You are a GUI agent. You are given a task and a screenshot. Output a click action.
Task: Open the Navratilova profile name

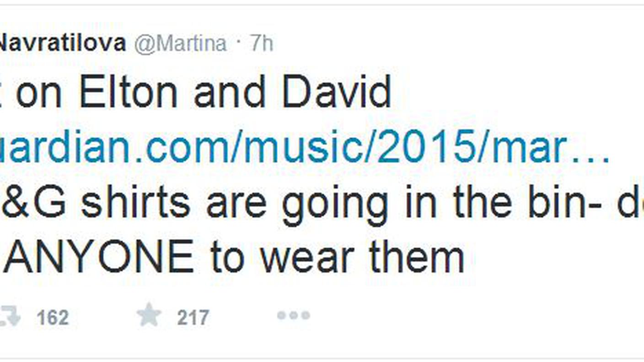tap(63, 44)
